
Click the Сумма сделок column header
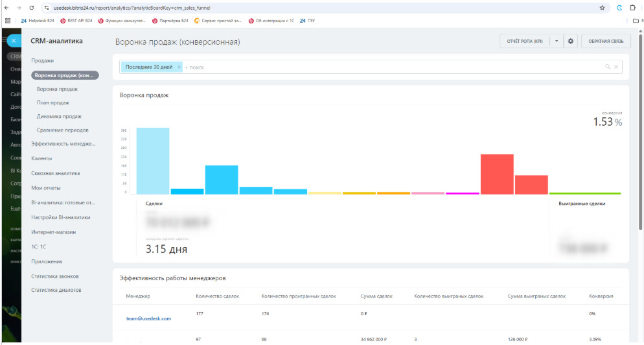[376, 296]
